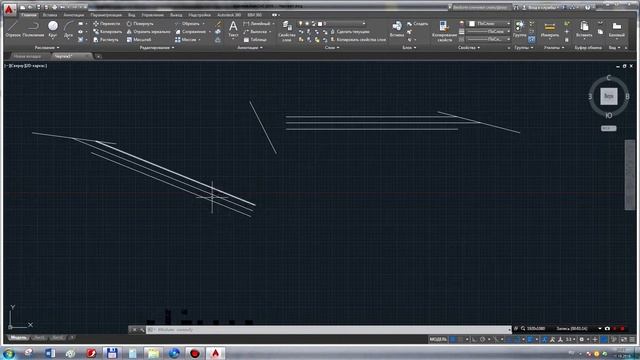Open the AutoCAD application menu button
The height and width of the screenshot is (360, 640).
pyautogui.click(x=9, y=9)
